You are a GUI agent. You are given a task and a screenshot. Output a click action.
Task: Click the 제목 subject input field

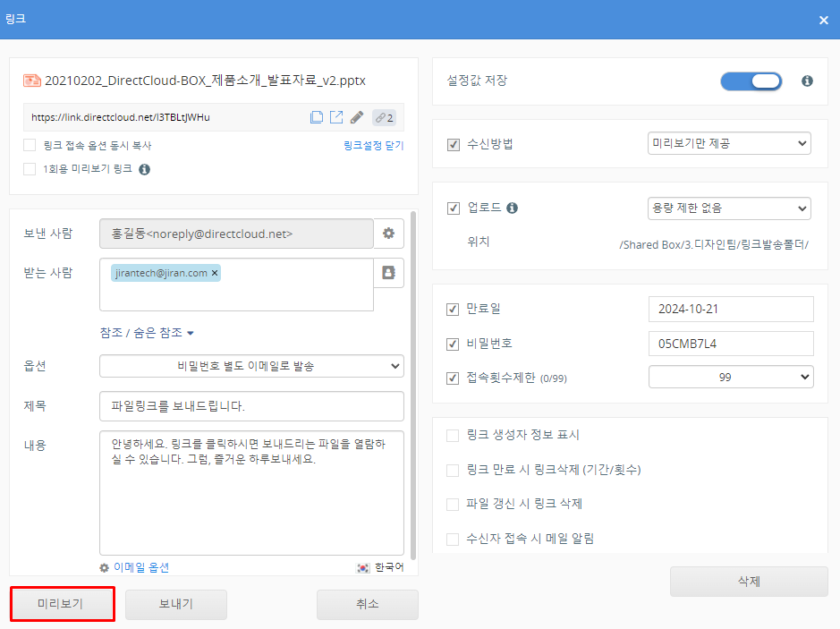coord(251,406)
